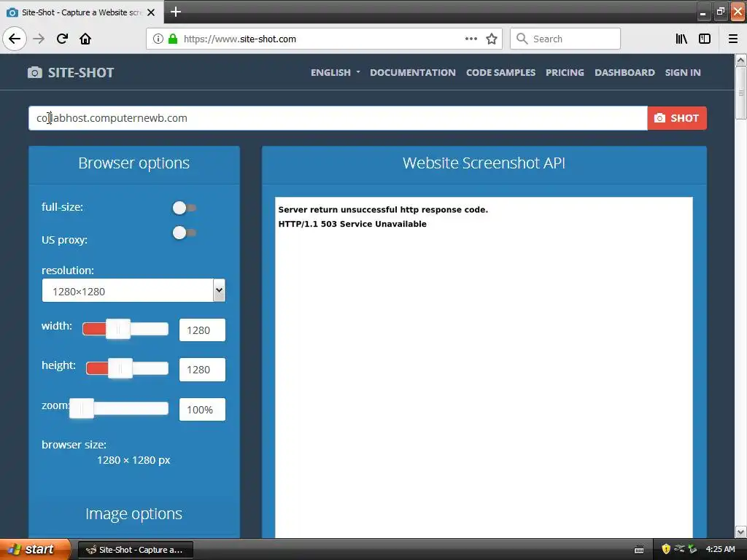Viewport: 747px width, 560px height.
Task: Click the width slider handle
Action: click(118, 329)
